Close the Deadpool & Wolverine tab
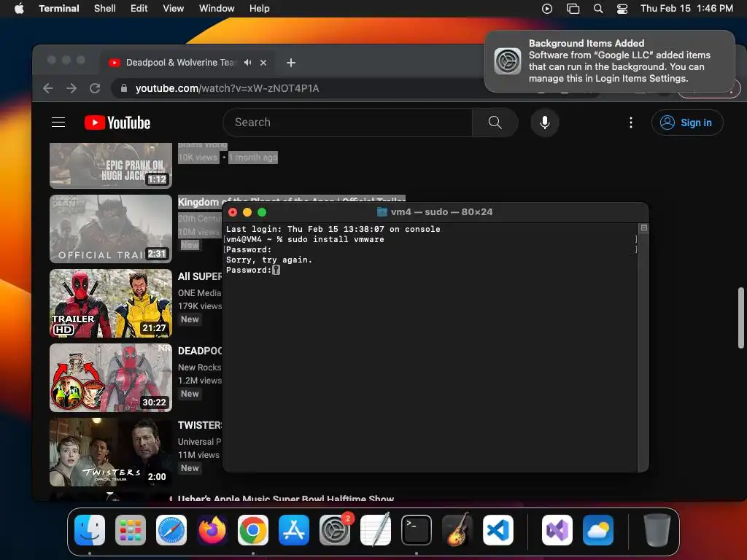747x560 pixels. point(263,63)
